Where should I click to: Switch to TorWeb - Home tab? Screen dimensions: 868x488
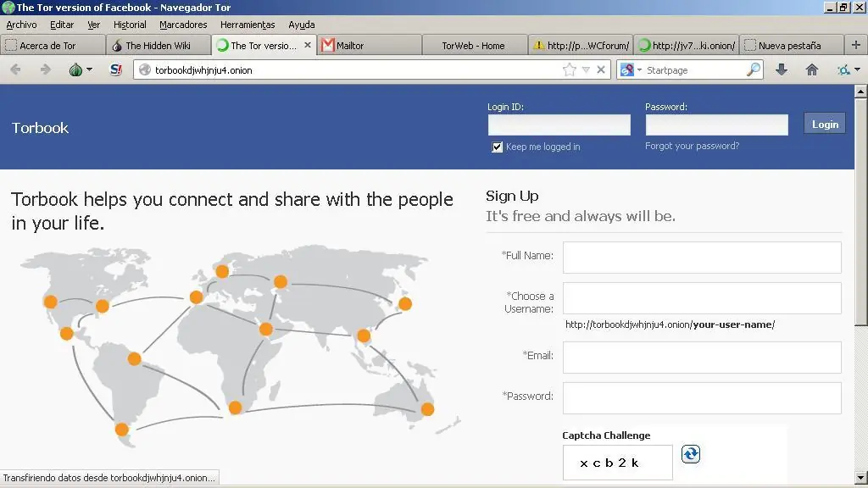(x=475, y=46)
